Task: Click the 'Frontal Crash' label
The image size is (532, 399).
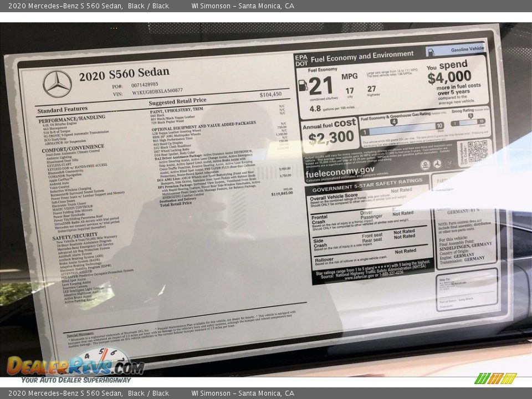Action: (319, 219)
